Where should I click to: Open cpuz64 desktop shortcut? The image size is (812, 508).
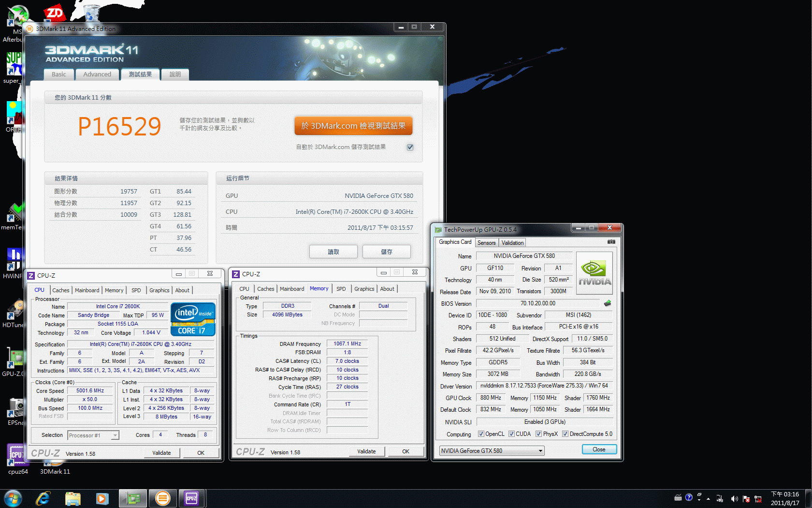17,460
